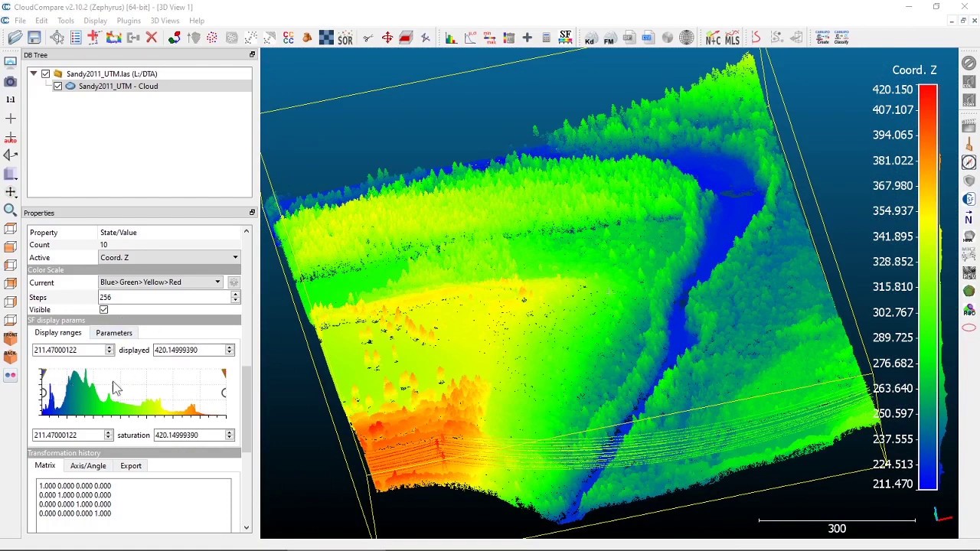
Task: Open the Blue>Green>Yellow>Red color scale dropdown
Action: pyautogui.click(x=217, y=282)
